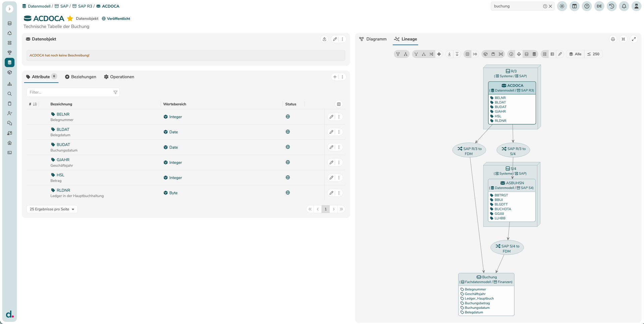Click the globe status icon for BELNR

click(x=287, y=117)
